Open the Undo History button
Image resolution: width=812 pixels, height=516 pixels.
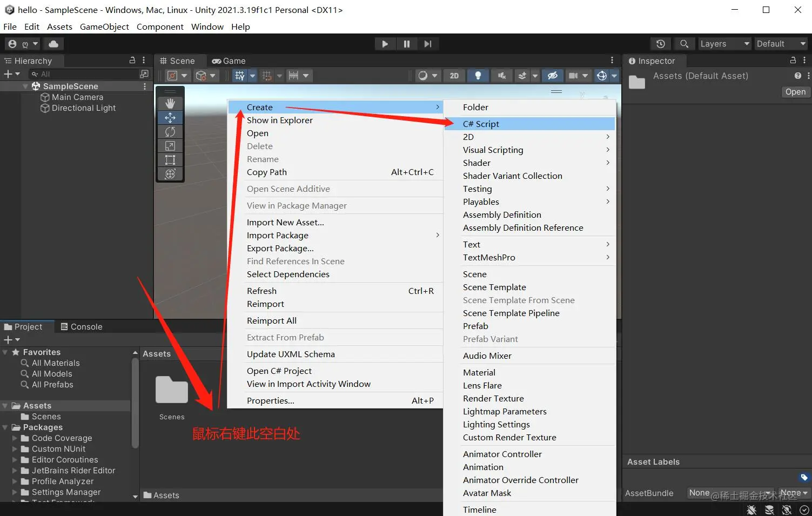[x=660, y=44]
